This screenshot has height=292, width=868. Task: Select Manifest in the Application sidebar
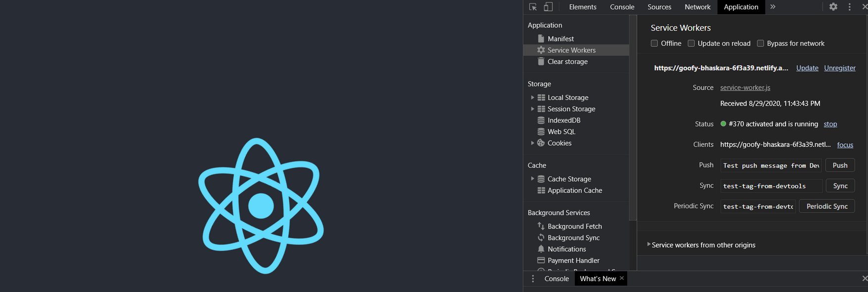(x=560, y=39)
